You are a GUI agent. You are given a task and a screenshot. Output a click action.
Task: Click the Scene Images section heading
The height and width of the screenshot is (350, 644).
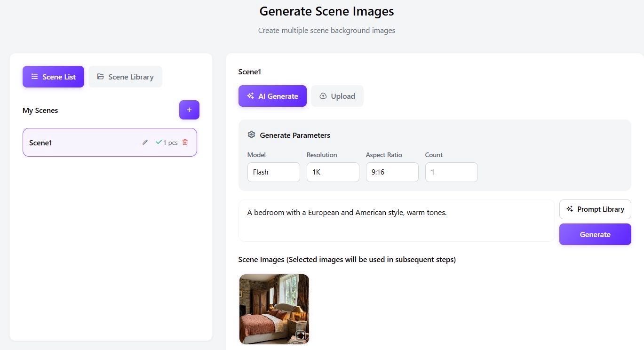click(x=347, y=260)
